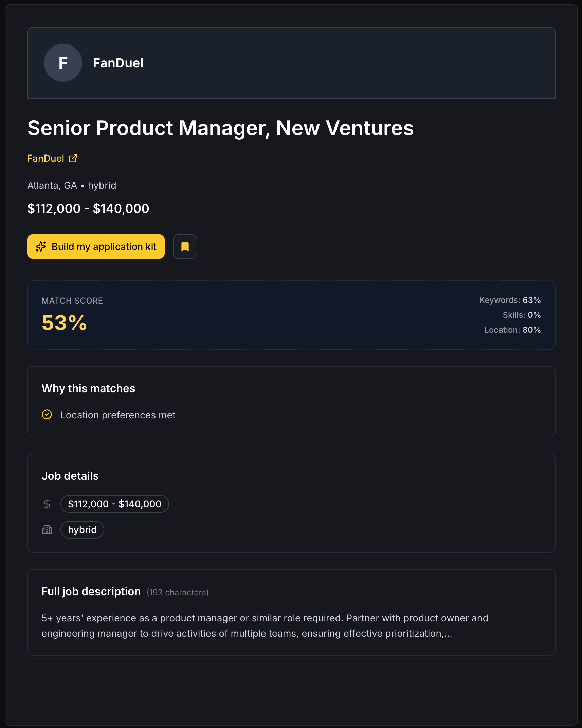Click the truncated job description text
This screenshot has width=582, height=728.
click(x=265, y=625)
